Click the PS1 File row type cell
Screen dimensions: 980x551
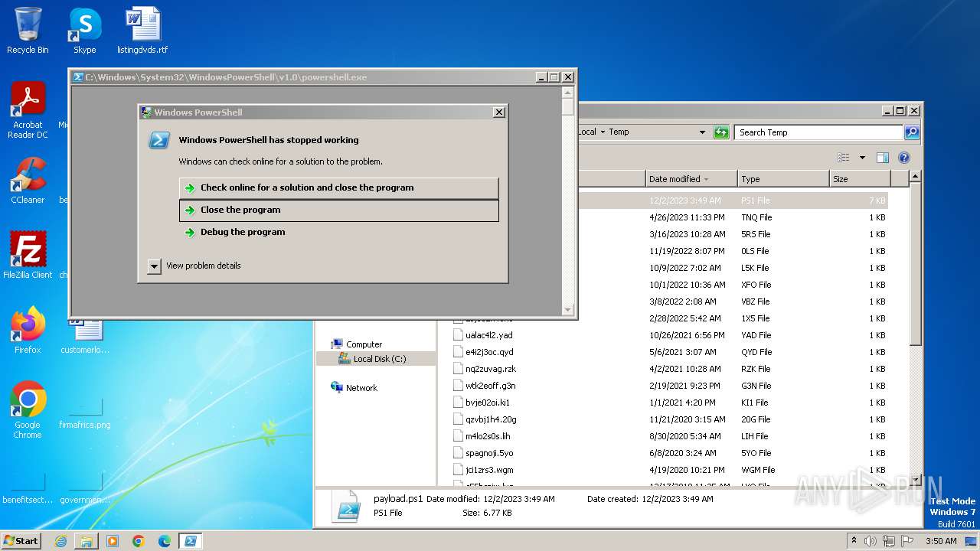click(756, 201)
